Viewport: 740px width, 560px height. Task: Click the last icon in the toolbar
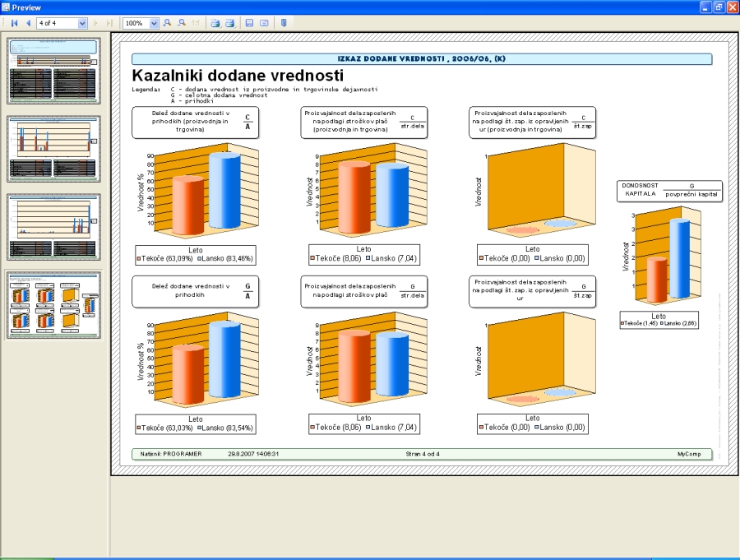click(284, 24)
